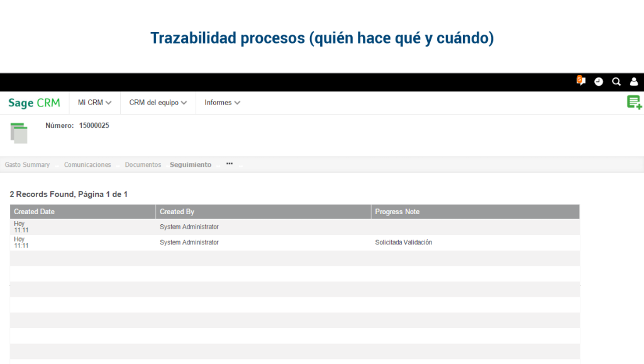
Task: Open the ellipsis tab overflow icon
Action: pos(229,162)
